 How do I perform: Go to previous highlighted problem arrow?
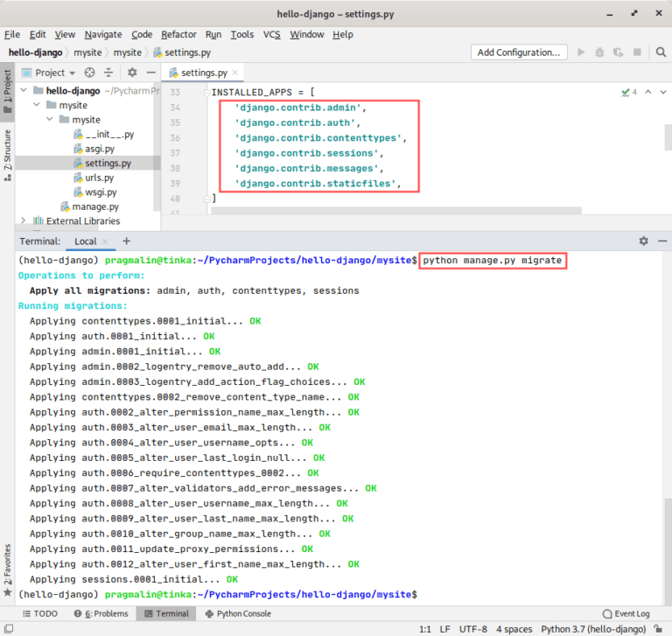(648, 92)
